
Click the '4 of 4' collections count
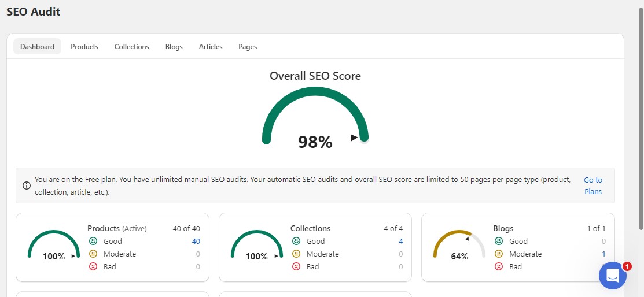click(x=393, y=228)
